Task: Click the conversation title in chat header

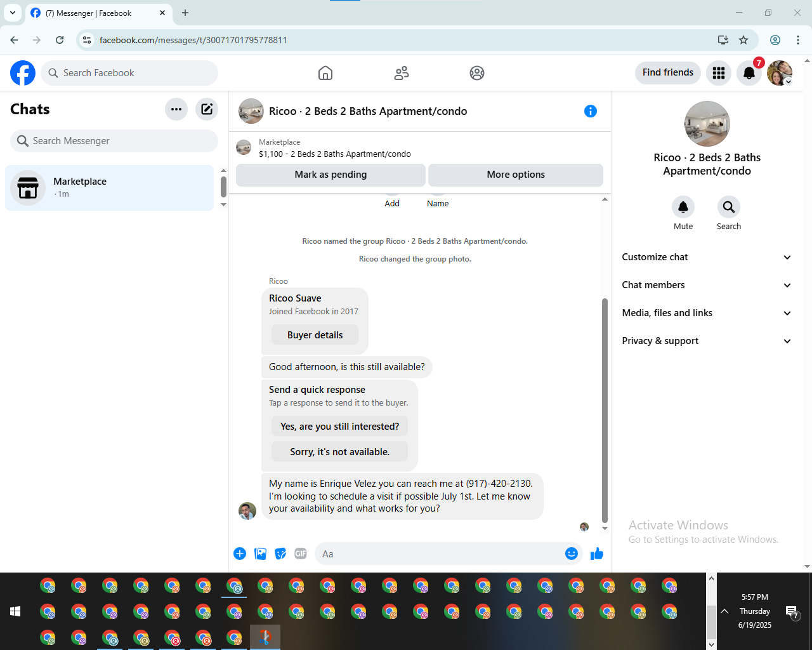Action: [x=368, y=111]
